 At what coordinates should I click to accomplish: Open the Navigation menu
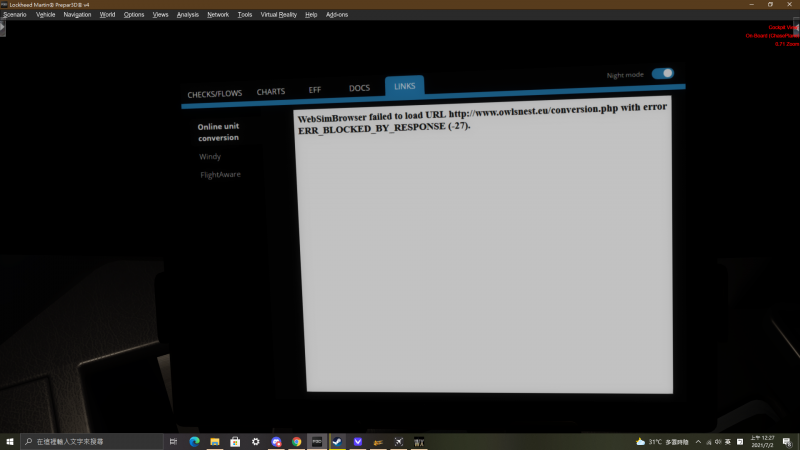tap(77, 15)
